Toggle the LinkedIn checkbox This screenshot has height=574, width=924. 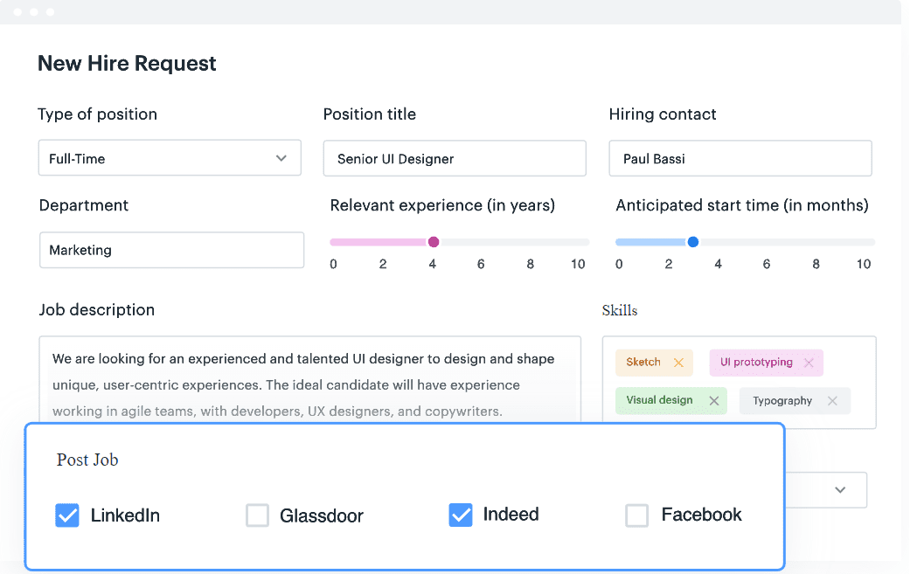[67, 515]
